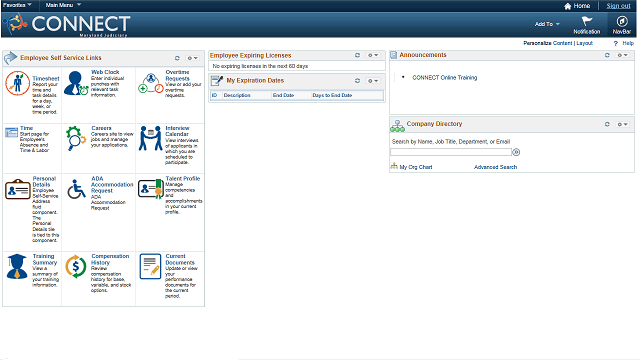
Task: Click the Compensation History link text
Action: point(110,259)
